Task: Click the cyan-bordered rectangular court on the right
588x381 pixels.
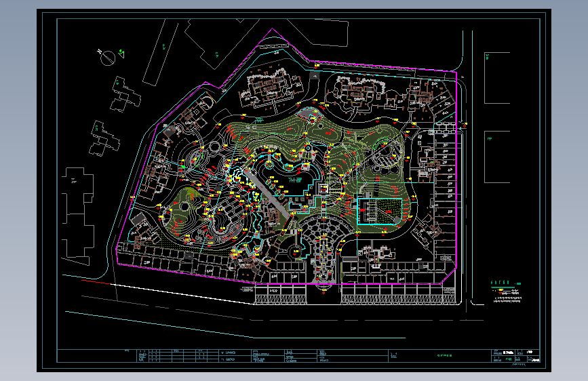Action: pyautogui.click(x=380, y=211)
